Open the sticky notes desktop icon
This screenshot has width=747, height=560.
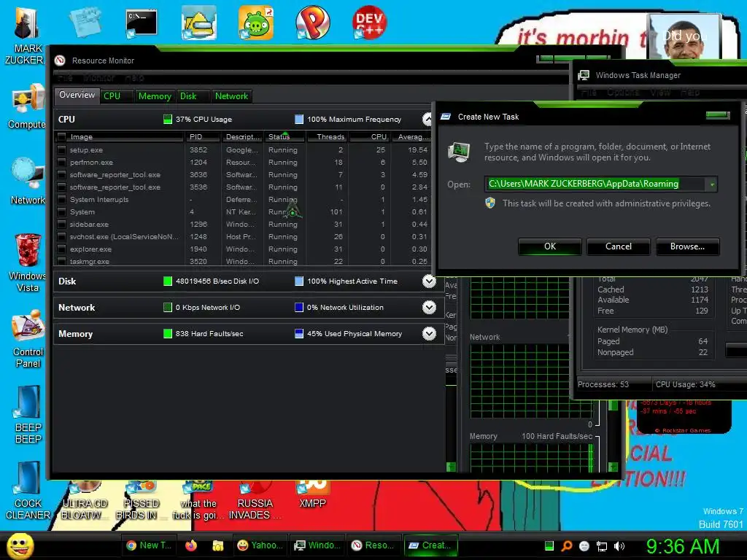click(x=85, y=22)
